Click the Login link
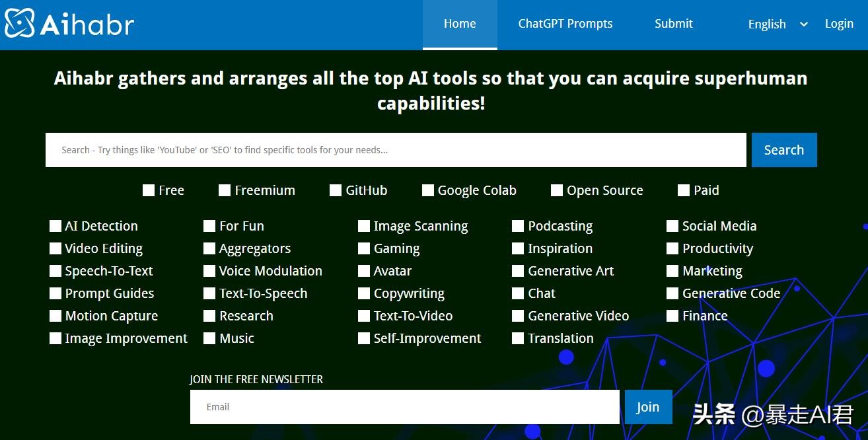Screen dimensions: 868x440 pos(839,24)
